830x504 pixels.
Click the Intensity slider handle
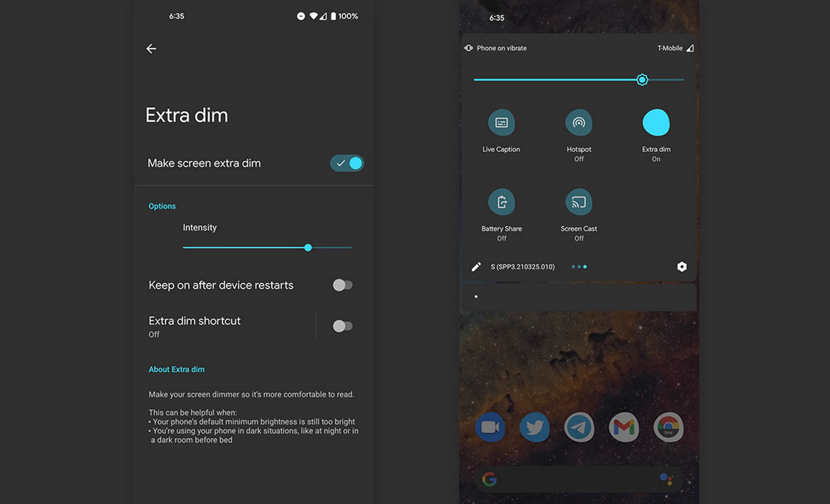pyautogui.click(x=308, y=248)
